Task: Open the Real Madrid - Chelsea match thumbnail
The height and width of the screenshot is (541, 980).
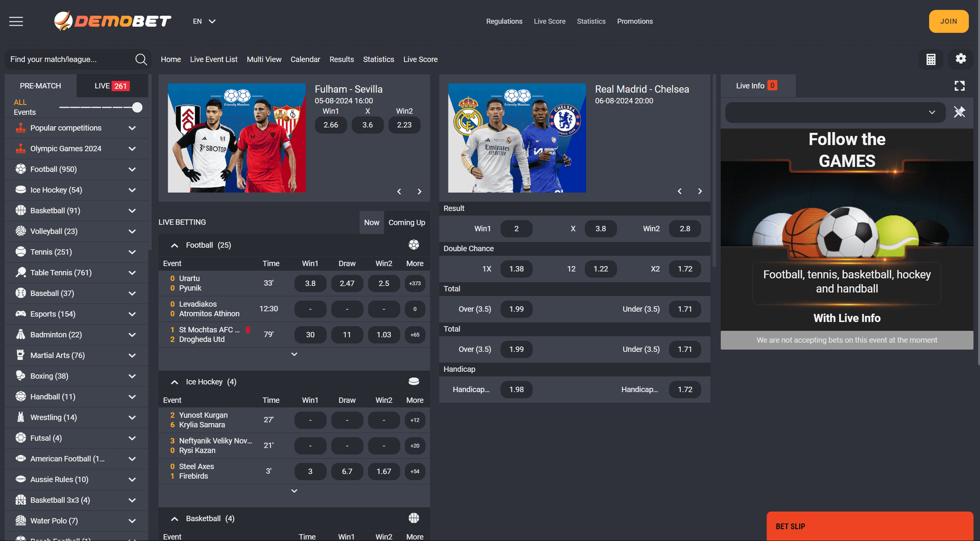Action: [517, 138]
